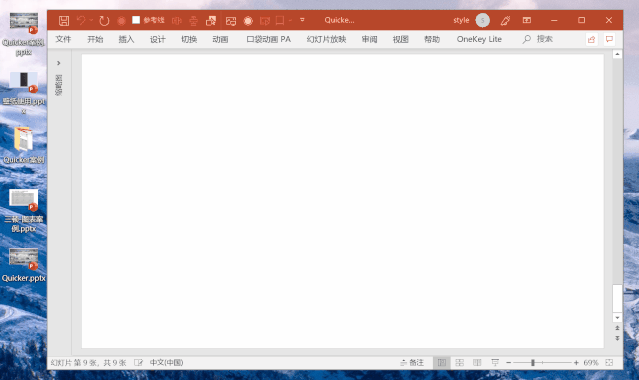Select the Quicker案例 folder on desktop

coord(24,145)
